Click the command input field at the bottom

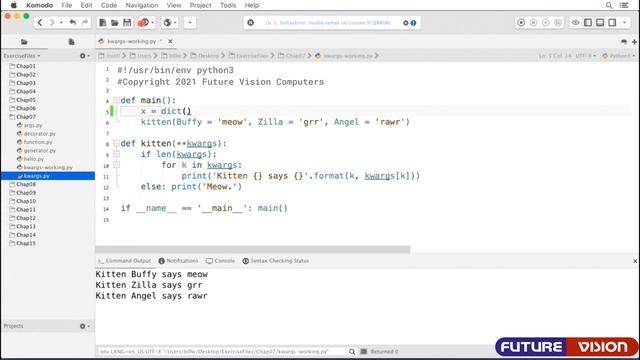coord(222,351)
